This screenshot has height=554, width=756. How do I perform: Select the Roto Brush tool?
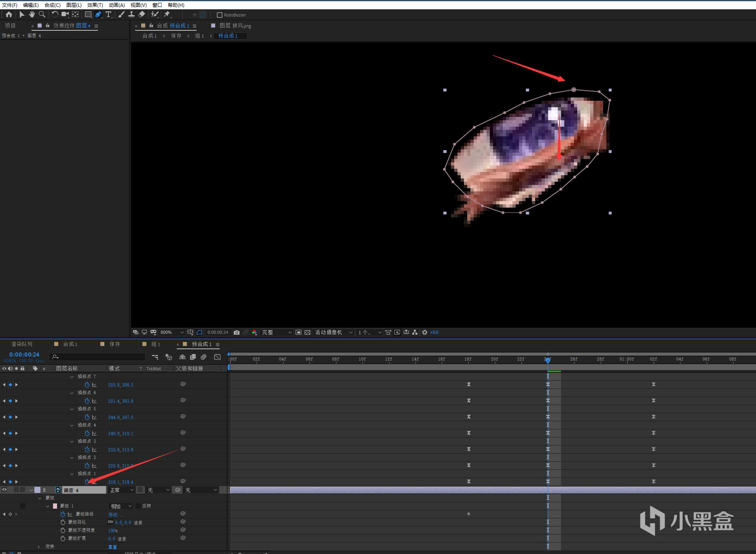point(155,15)
